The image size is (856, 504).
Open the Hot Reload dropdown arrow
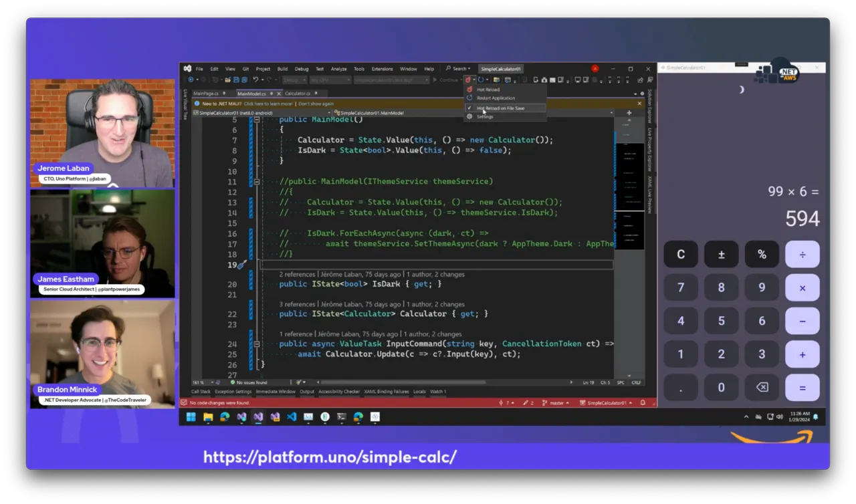click(x=473, y=80)
